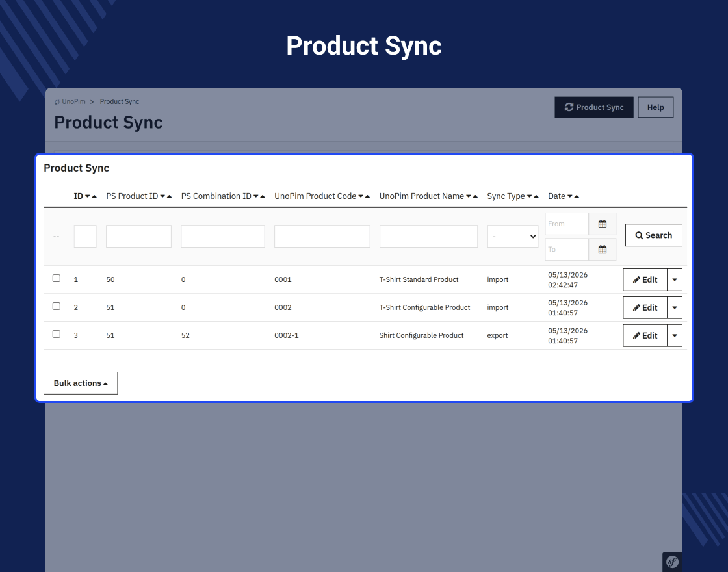
Task: Click Product Sync breadcrumb text
Action: click(x=120, y=101)
